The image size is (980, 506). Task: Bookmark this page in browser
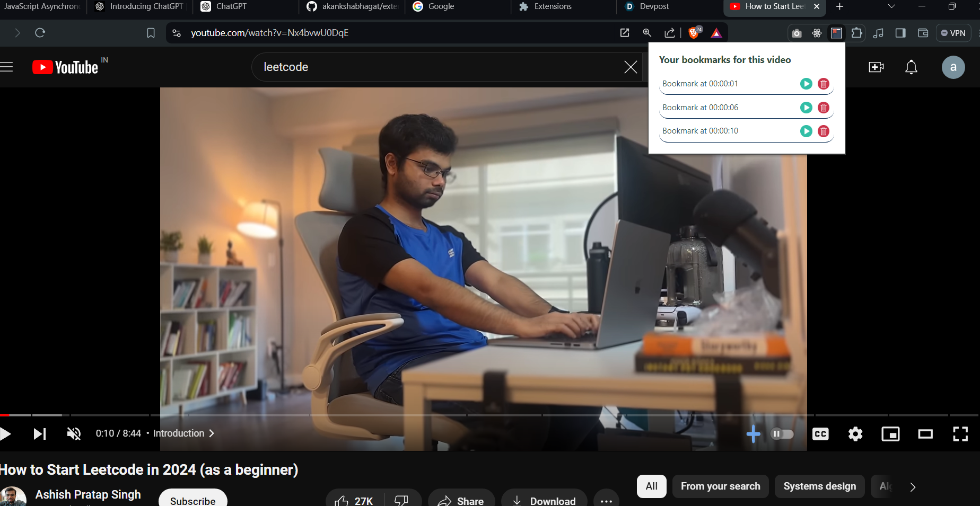click(151, 33)
